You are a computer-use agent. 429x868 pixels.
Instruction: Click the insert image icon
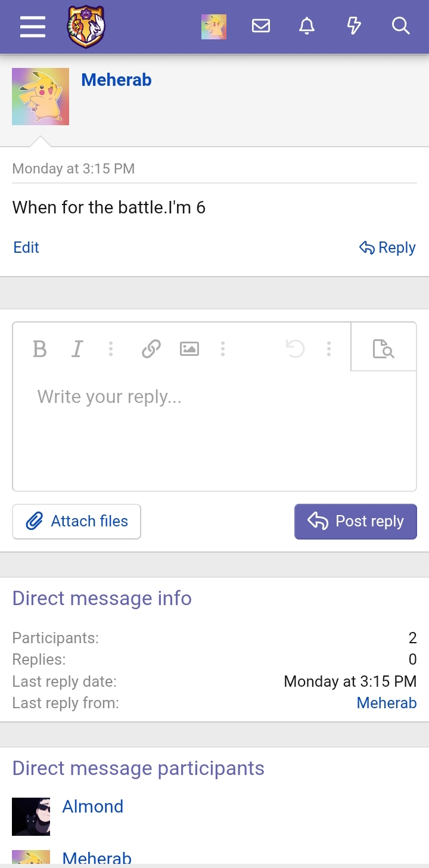coord(189,349)
